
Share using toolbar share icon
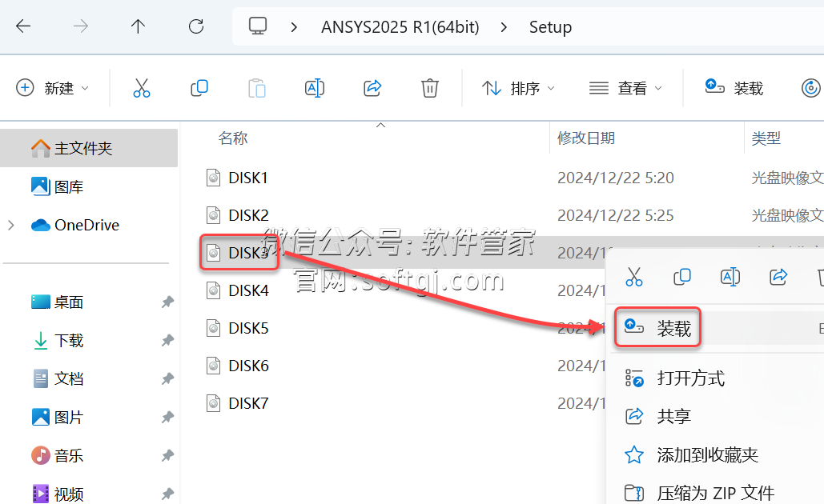pos(372,88)
